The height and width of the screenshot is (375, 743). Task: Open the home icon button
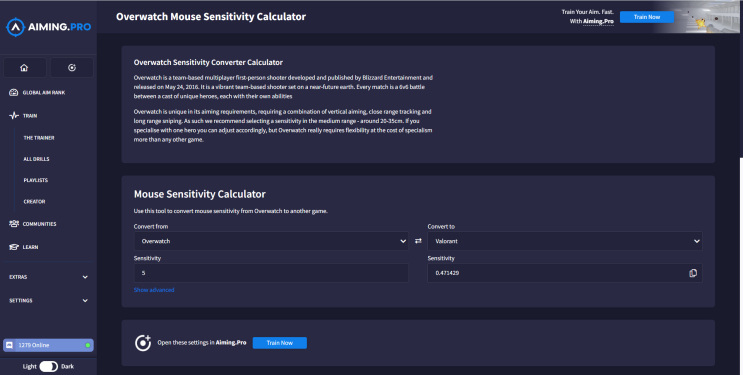click(25, 68)
